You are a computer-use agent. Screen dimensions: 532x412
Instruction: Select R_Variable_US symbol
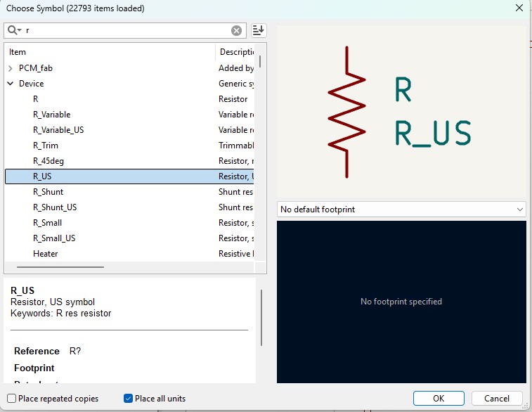click(x=58, y=130)
